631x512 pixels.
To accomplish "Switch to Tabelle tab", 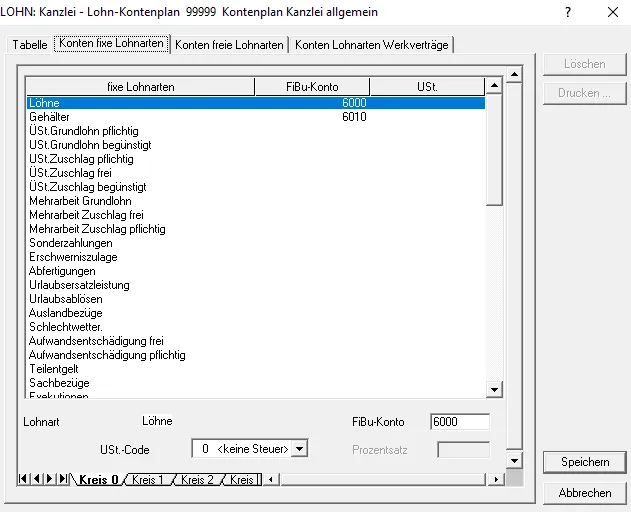I will tap(30, 44).
